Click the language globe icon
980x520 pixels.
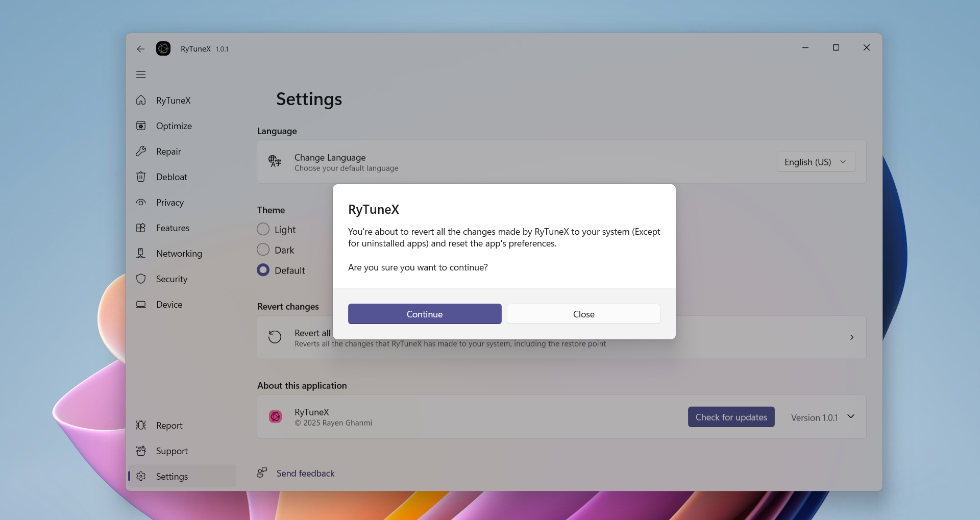(x=275, y=161)
